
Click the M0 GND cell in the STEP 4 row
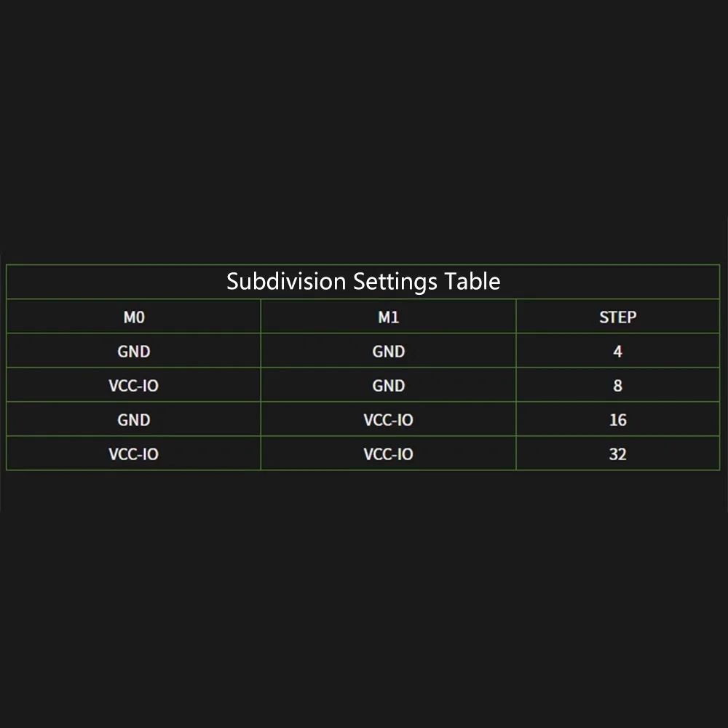click(134, 352)
